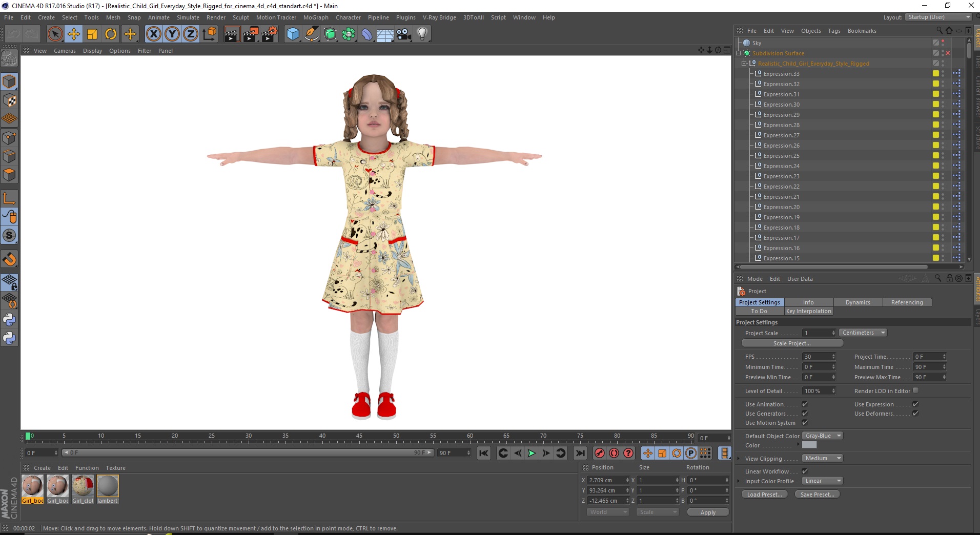The image size is (980, 535).
Task: Toggle Use Deformers checkbox
Action: [x=915, y=414]
